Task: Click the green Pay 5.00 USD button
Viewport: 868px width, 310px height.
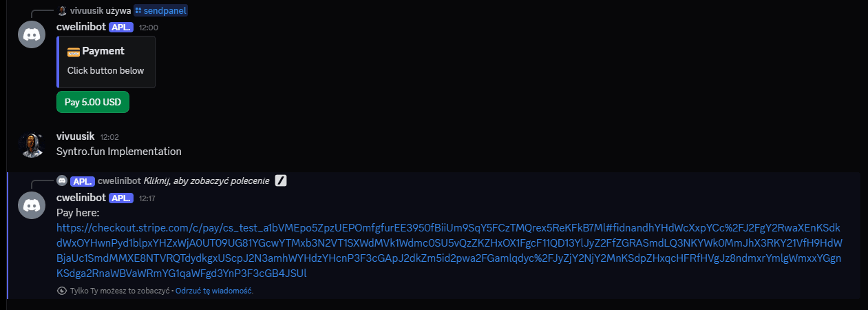Action: tap(93, 102)
